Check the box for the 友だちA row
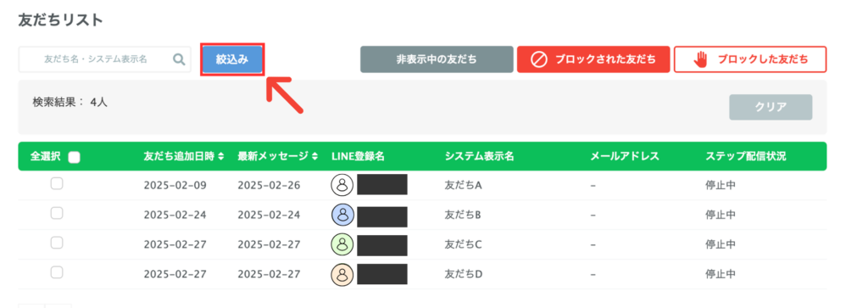The width and height of the screenshot is (868, 308). [57, 184]
